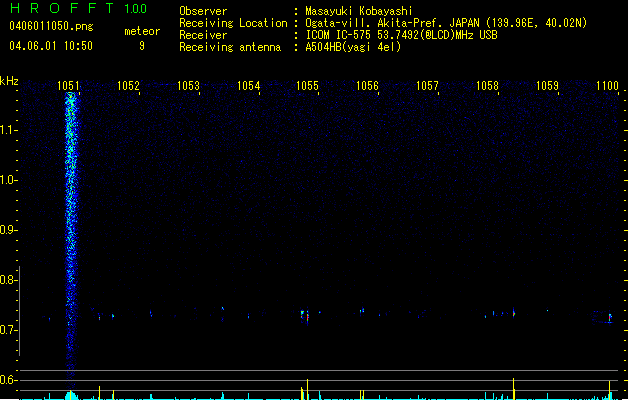
Task: Click the 1052 time axis label
Action: (x=128, y=85)
